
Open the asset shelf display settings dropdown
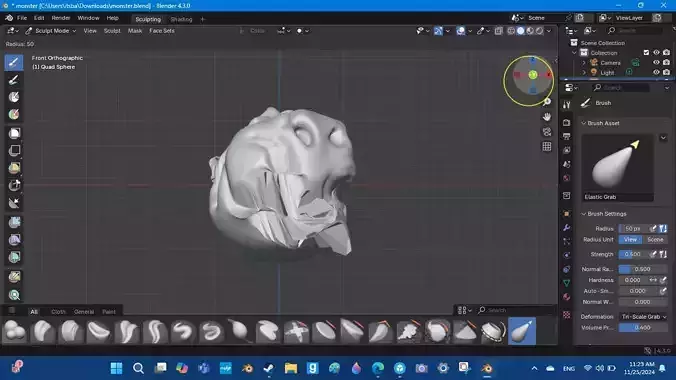tap(464, 310)
